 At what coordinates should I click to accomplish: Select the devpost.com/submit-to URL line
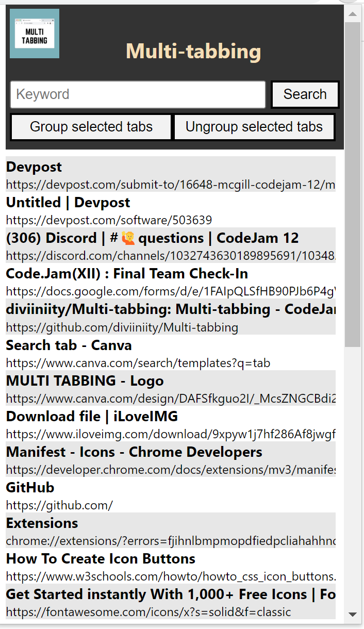pyautogui.click(x=171, y=185)
